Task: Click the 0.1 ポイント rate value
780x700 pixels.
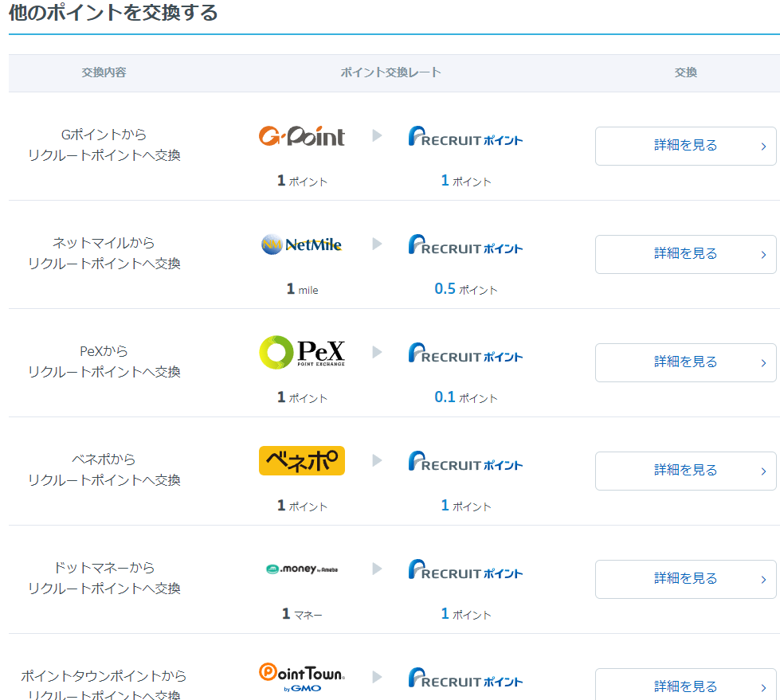Action: pyautogui.click(x=465, y=397)
